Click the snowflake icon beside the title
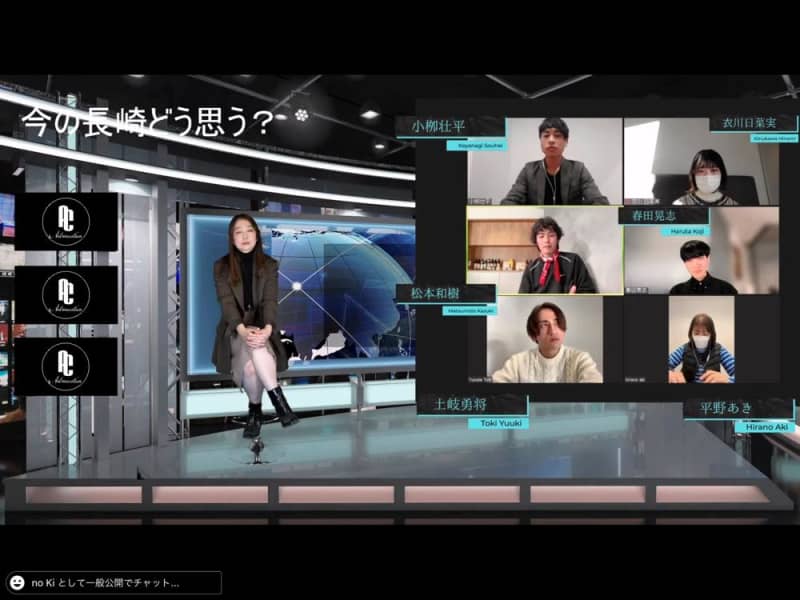Viewport: 800px width, 600px height. 301,116
